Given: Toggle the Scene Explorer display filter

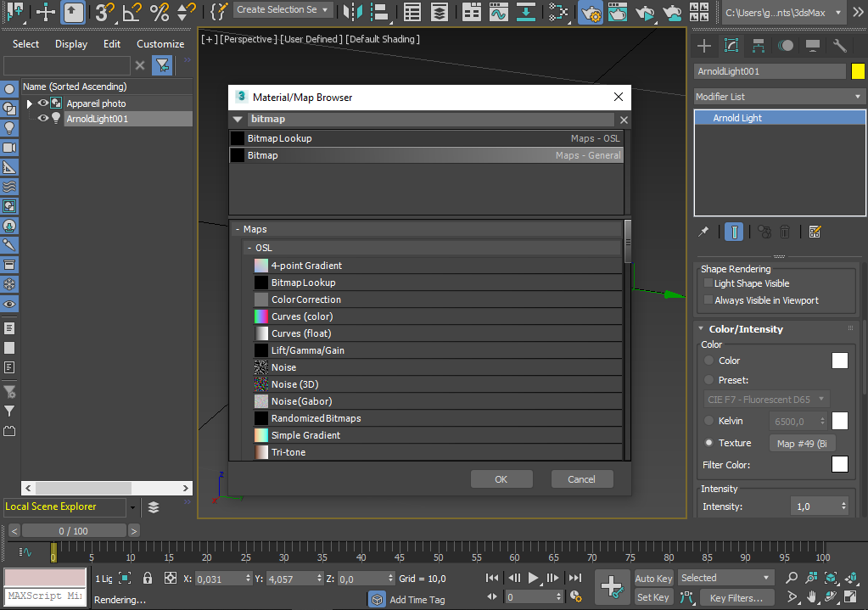Looking at the screenshot, I should pyautogui.click(x=163, y=65).
